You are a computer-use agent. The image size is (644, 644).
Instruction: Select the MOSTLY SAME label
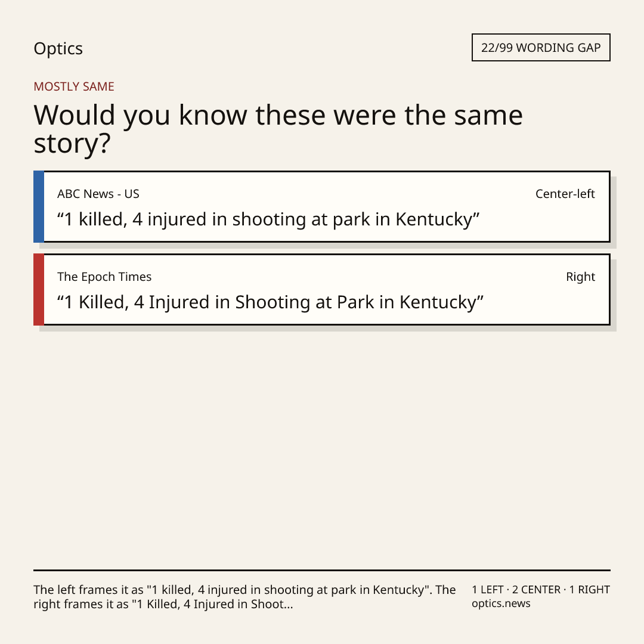74,86
